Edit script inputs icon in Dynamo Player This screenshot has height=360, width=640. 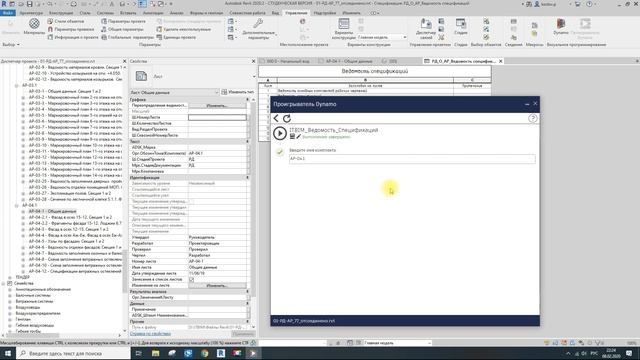298,137
